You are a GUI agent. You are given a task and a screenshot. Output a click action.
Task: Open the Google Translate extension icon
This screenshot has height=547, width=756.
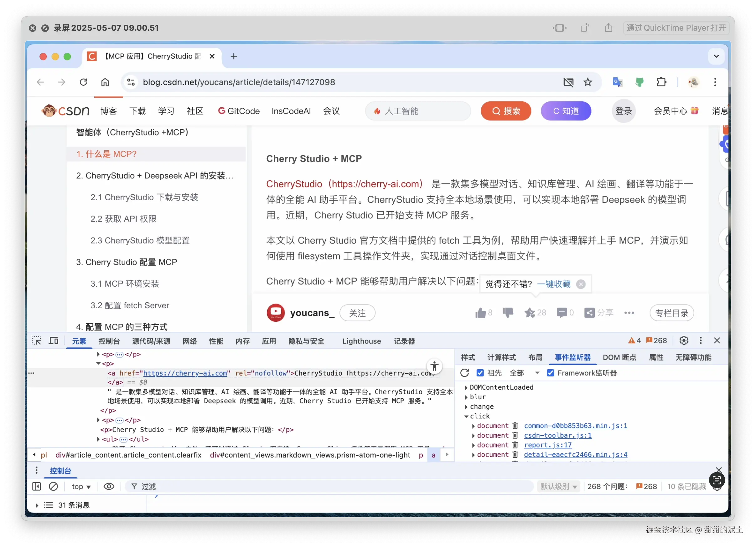pyautogui.click(x=618, y=82)
